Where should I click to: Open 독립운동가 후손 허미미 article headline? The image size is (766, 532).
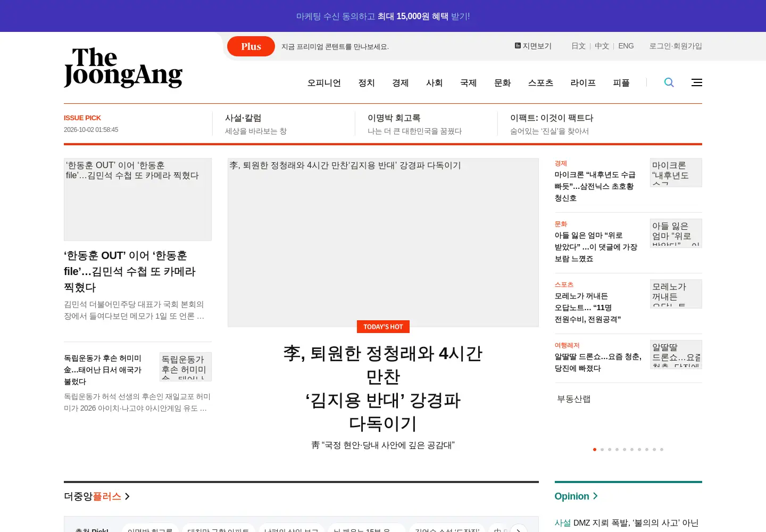103,370
